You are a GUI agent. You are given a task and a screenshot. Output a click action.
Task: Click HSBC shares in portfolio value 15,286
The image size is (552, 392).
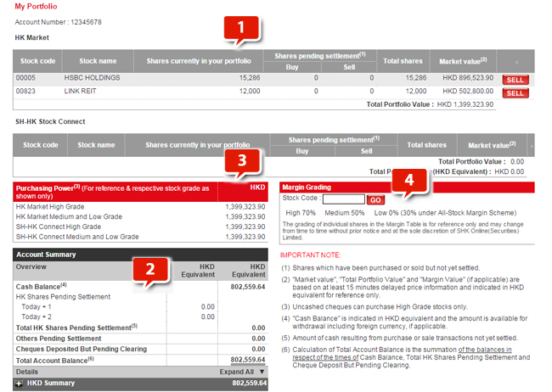click(250, 78)
